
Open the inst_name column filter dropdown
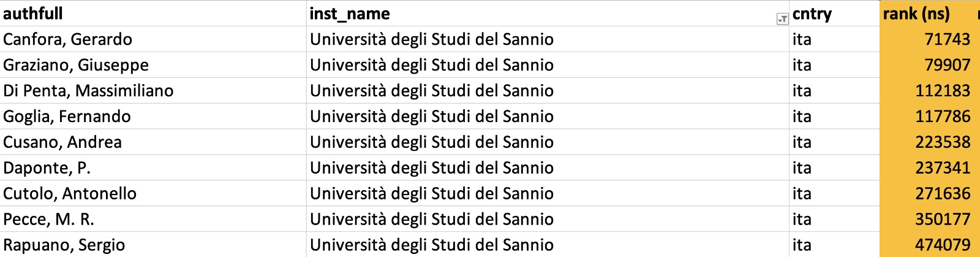click(782, 20)
